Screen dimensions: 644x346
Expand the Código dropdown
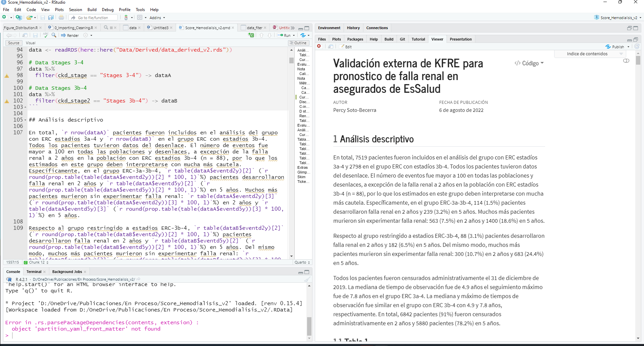tap(529, 63)
